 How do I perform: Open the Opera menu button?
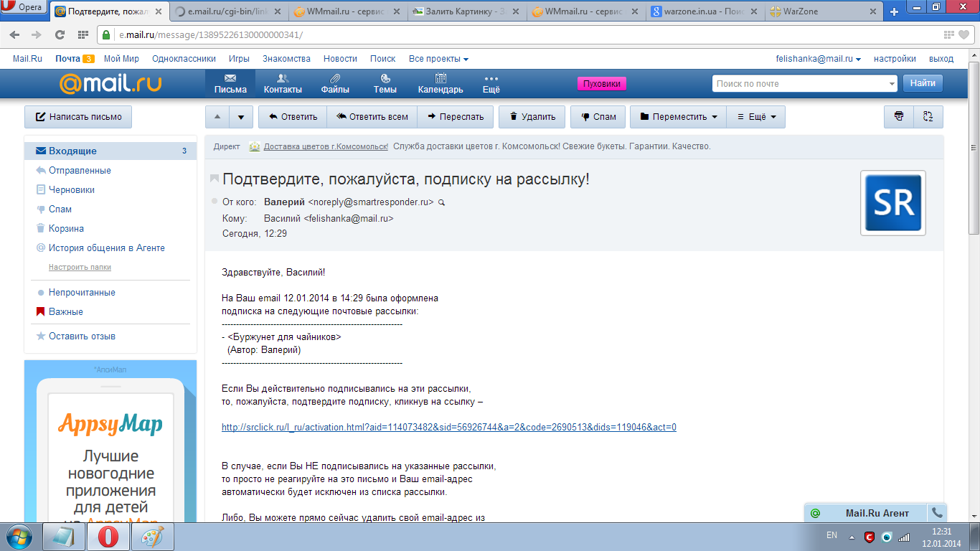coord(24,8)
